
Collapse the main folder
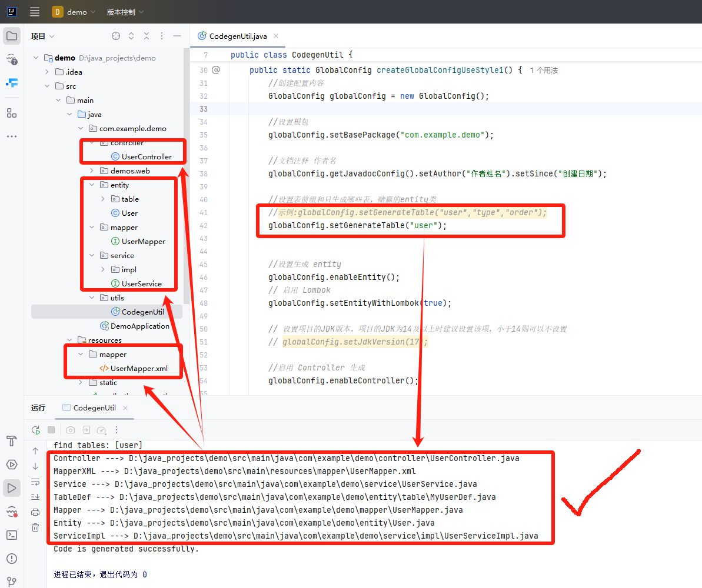point(58,100)
